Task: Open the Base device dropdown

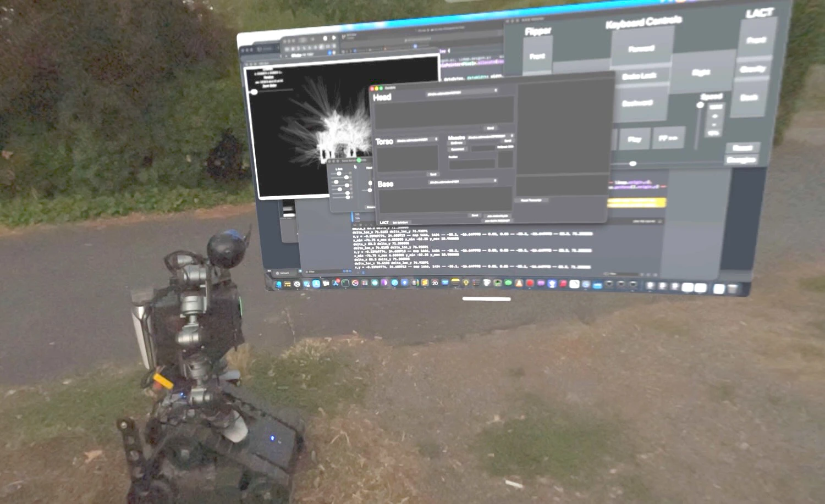Action: point(463,181)
